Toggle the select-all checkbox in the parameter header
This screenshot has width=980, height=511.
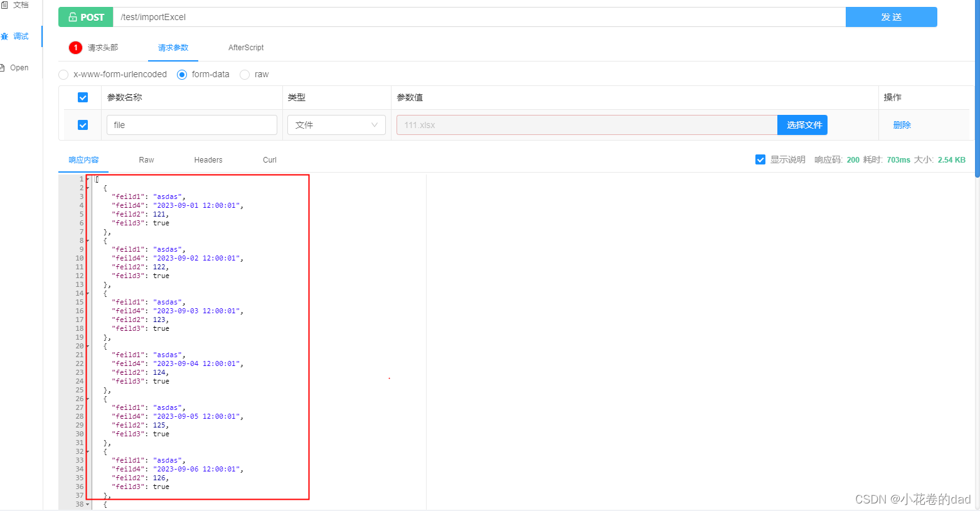click(x=83, y=97)
